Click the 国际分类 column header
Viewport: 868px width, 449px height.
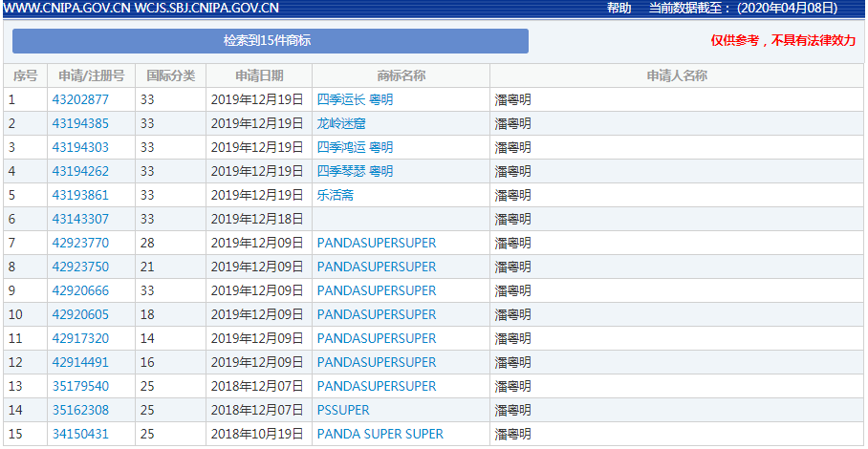point(170,75)
